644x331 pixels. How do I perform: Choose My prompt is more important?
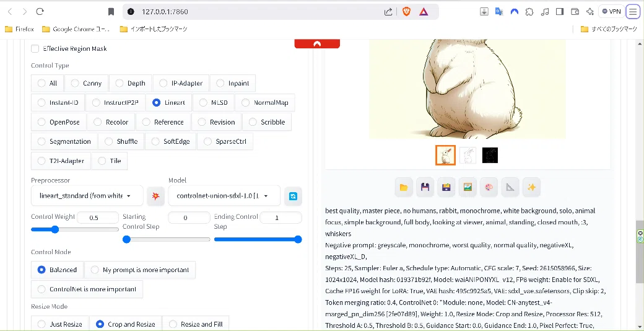pyautogui.click(x=140, y=270)
